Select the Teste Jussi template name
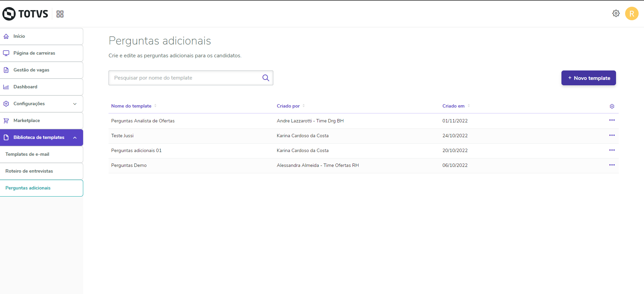644x294 pixels. tap(122, 136)
